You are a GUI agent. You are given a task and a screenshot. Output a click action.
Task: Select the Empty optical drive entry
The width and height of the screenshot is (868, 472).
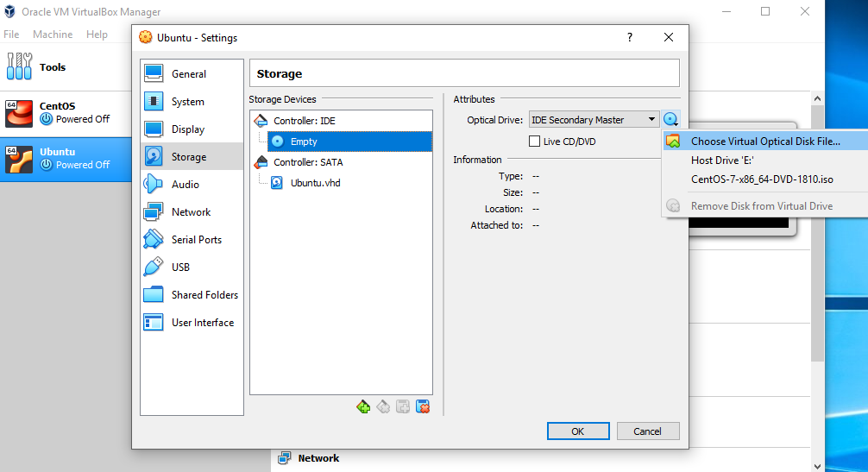click(x=349, y=142)
